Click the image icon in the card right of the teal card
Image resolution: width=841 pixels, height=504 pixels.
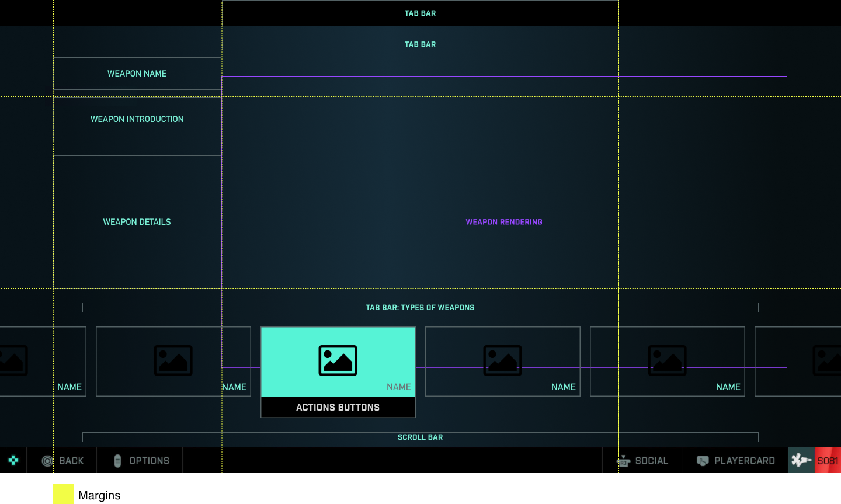point(503,360)
